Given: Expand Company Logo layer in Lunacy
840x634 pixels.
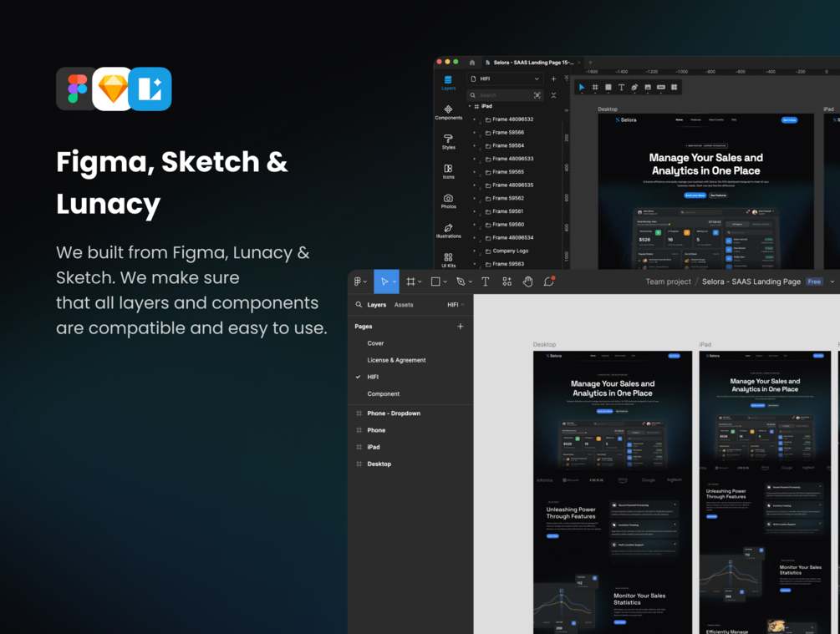Looking at the screenshot, I should 475,251.
